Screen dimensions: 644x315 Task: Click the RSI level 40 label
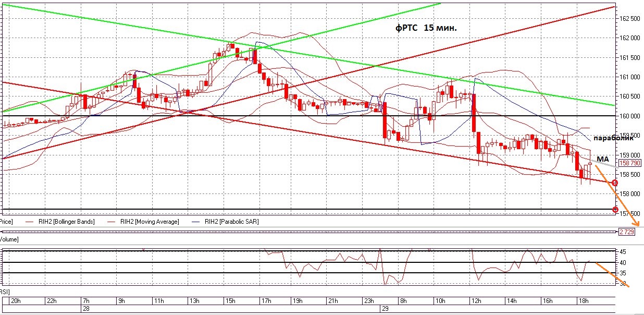(x=623, y=262)
